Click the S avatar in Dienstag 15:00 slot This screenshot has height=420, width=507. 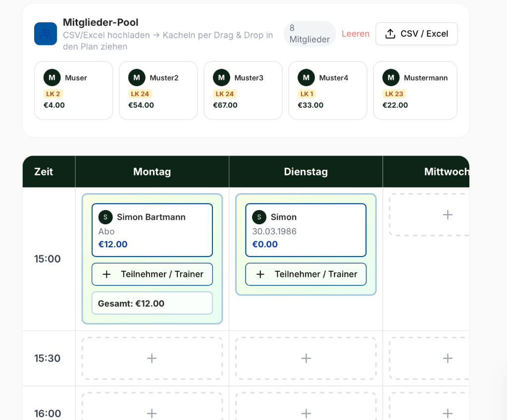259,217
